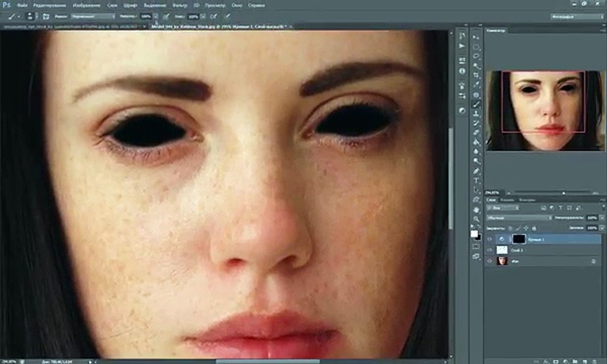Select the Type tool
Screen dimensions: 607x364
[x=476, y=181]
